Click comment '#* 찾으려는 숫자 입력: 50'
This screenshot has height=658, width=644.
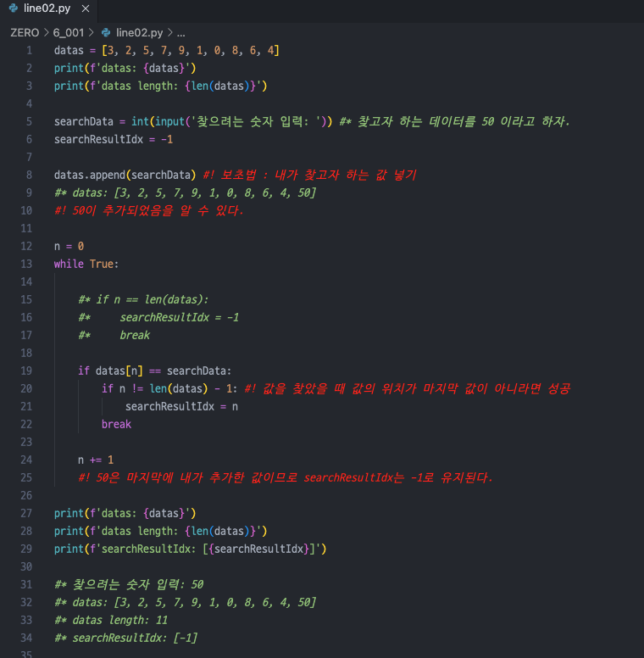pyautogui.click(x=129, y=584)
